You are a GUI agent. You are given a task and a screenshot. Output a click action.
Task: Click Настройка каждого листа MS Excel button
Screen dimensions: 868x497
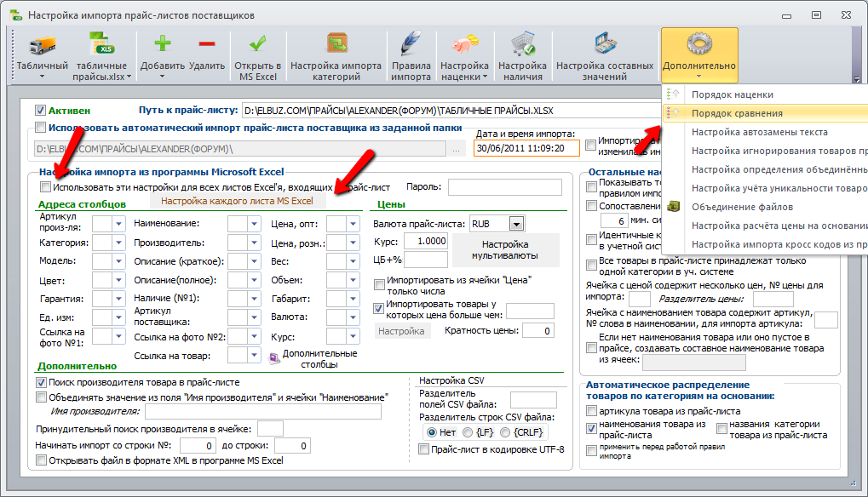238,201
